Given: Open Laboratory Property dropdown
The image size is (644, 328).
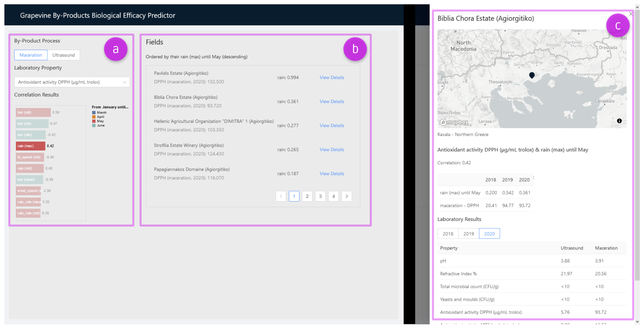Looking at the screenshot, I should 72,82.
